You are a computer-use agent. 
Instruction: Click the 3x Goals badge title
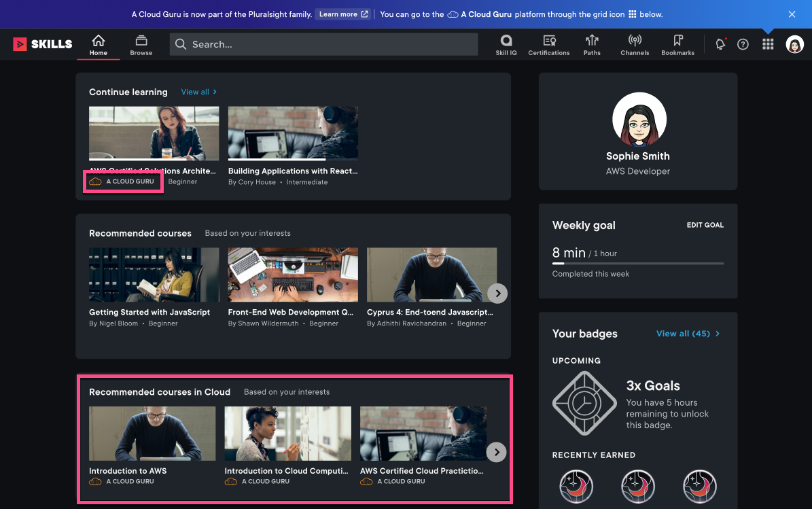[x=653, y=386]
